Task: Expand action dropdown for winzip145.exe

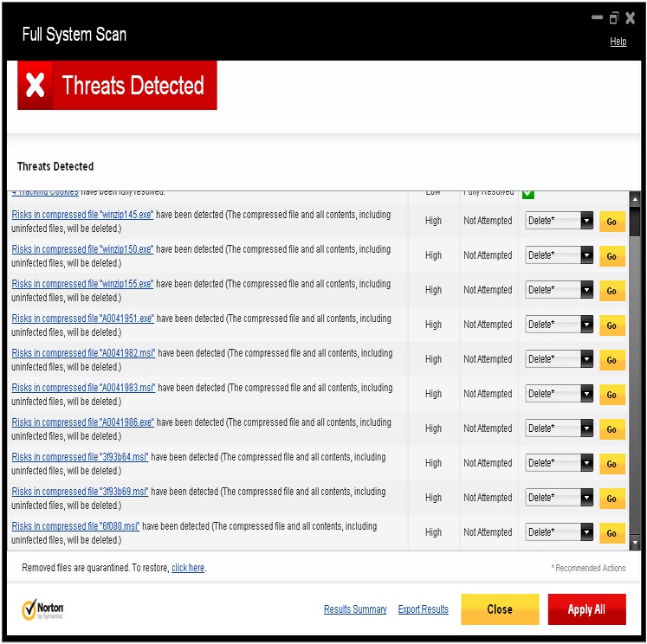Action: click(586, 221)
